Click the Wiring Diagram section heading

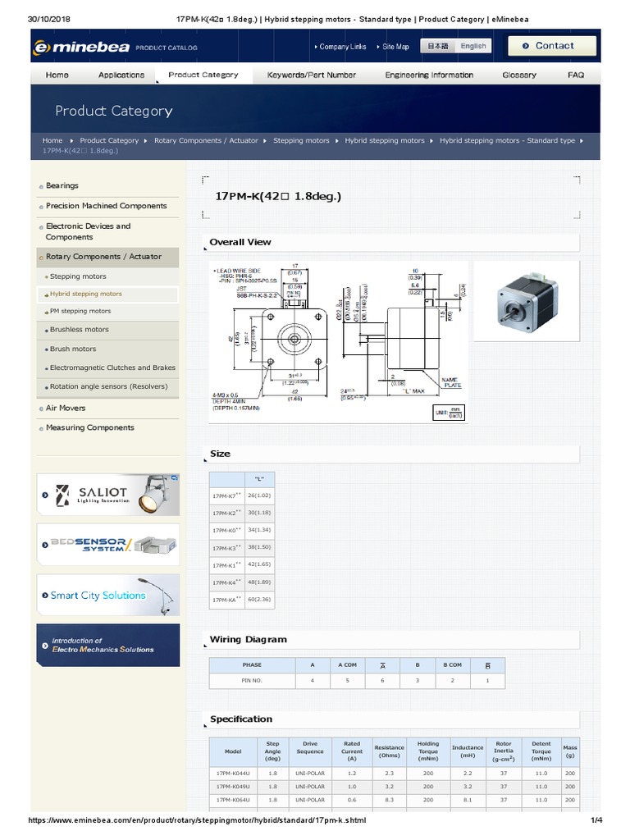click(x=248, y=640)
